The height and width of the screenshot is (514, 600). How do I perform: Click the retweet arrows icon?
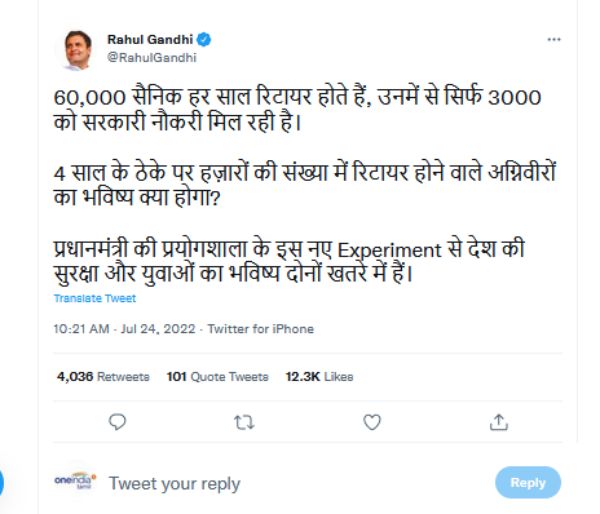tap(244, 422)
